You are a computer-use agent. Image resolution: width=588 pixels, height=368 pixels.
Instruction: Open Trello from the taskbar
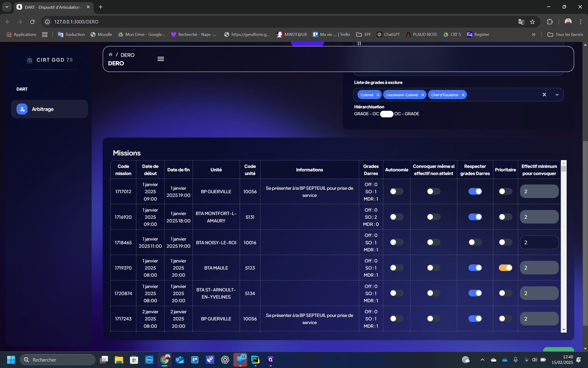point(195,359)
